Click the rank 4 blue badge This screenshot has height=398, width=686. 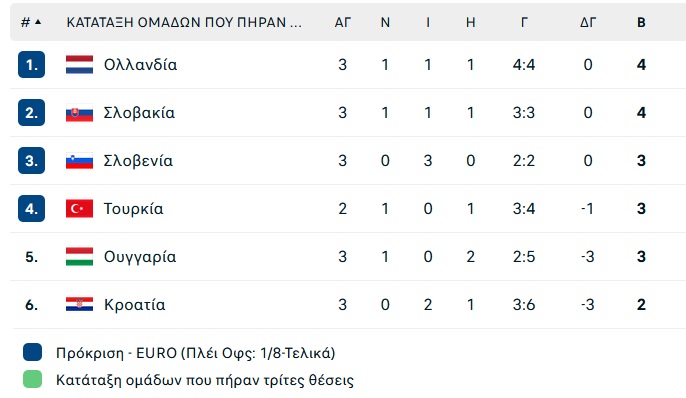(32, 209)
